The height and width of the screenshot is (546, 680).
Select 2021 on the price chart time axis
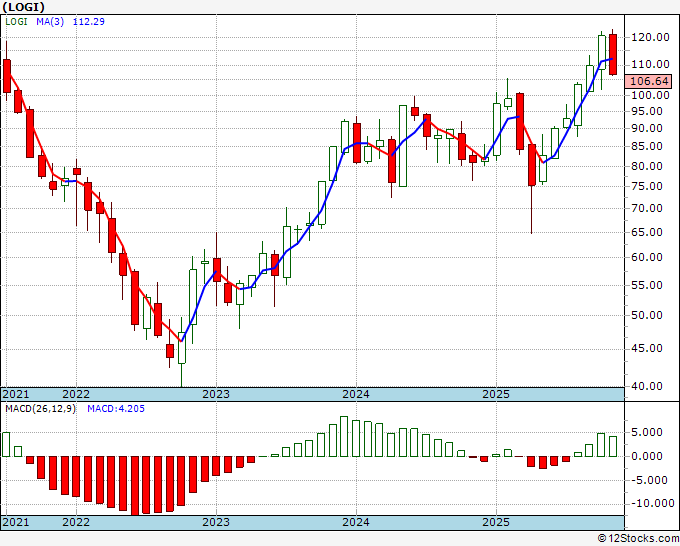[16, 394]
